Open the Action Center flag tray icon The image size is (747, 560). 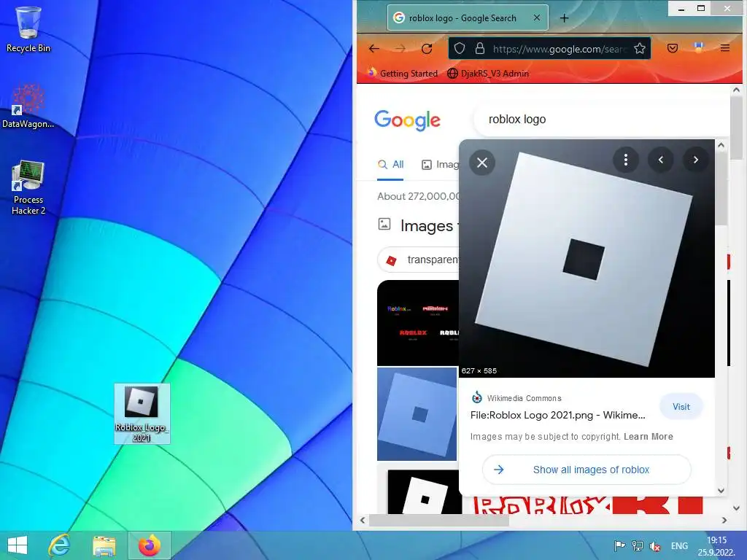click(619, 546)
